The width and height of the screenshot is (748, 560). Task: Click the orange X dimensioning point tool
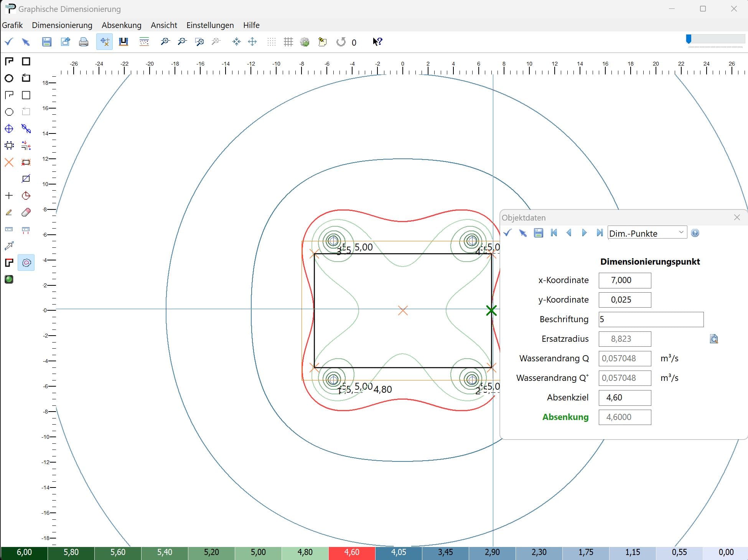(x=9, y=162)
